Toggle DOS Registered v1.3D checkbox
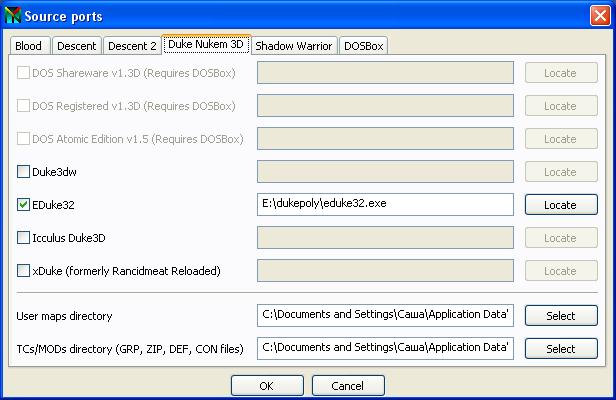The height and width of the screenshot is (400, 616). (x=23, y=106)
